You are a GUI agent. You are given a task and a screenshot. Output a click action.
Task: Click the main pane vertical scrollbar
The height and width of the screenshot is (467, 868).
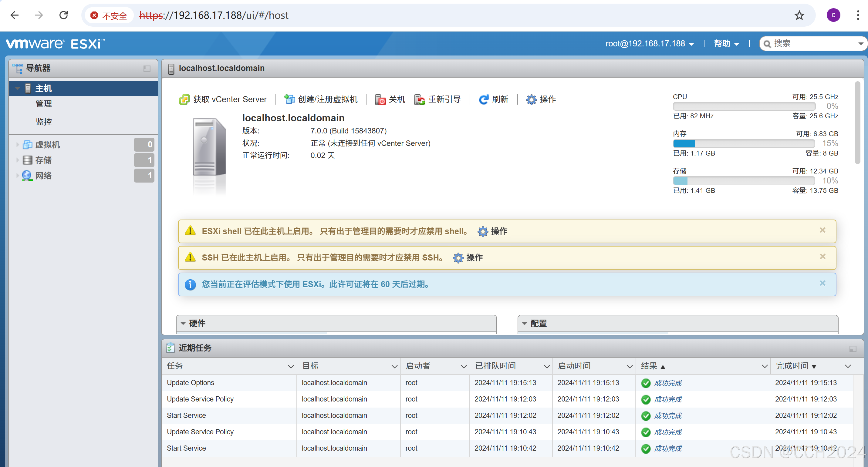(x=858, y=123)
